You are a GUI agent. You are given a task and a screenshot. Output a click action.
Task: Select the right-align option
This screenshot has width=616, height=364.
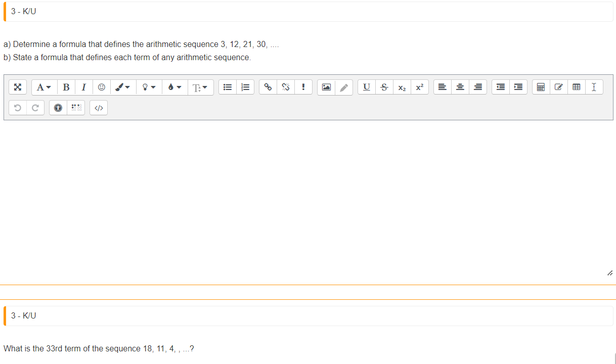(477, 87)
